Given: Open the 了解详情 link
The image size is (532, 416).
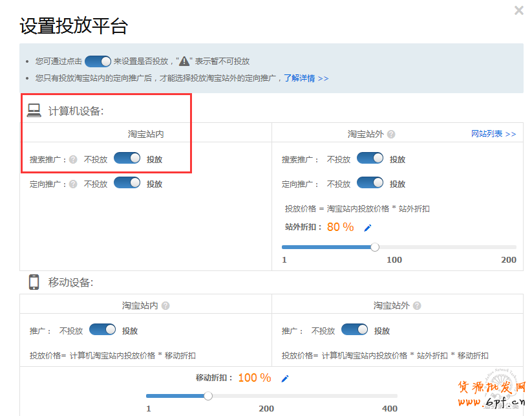Looking at the screenshot, I should [x=307, y=78].
